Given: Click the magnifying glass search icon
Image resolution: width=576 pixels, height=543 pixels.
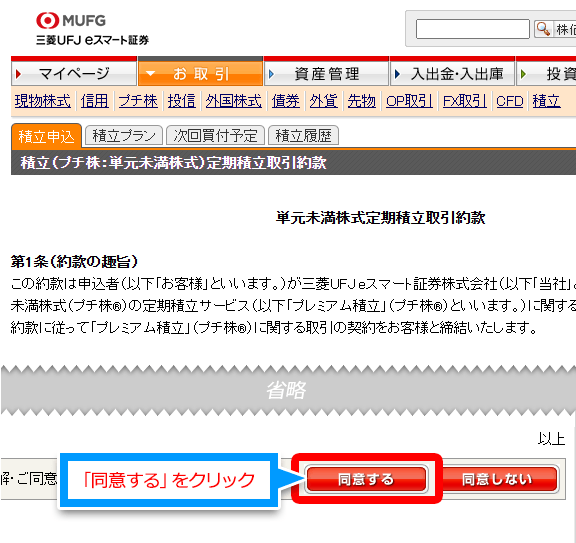Looking at the screenshot, I should click(x=543, y=29).
